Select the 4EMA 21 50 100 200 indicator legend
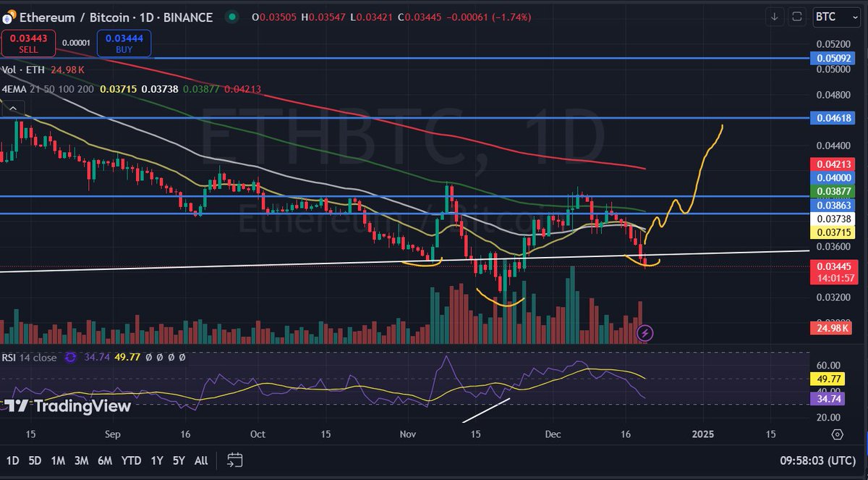 tap(48, 89)
